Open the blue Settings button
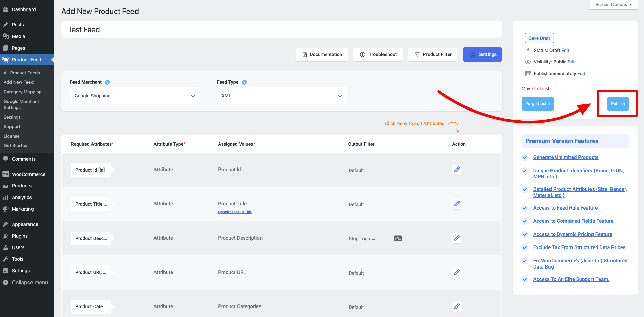 tap(482, 55)
